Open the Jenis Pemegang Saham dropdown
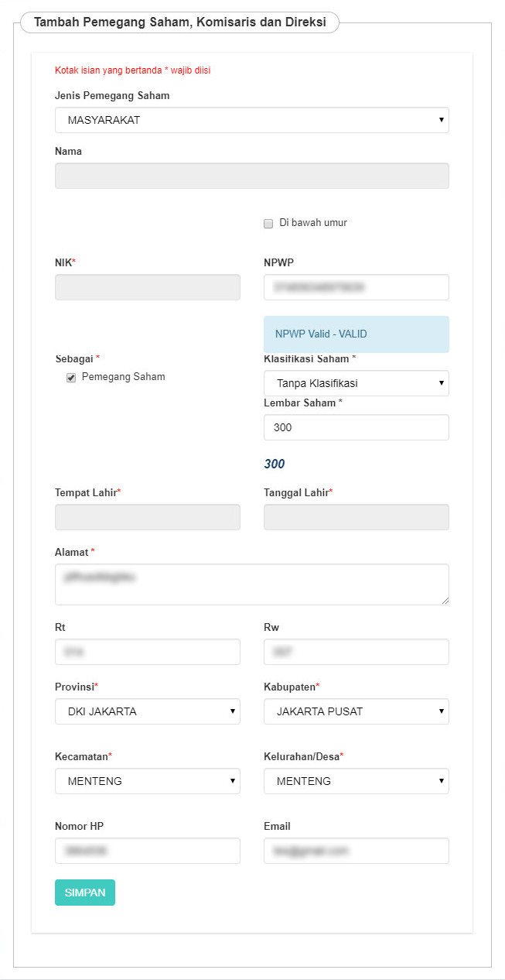505x980 pixels. click(x=251, y=120)
